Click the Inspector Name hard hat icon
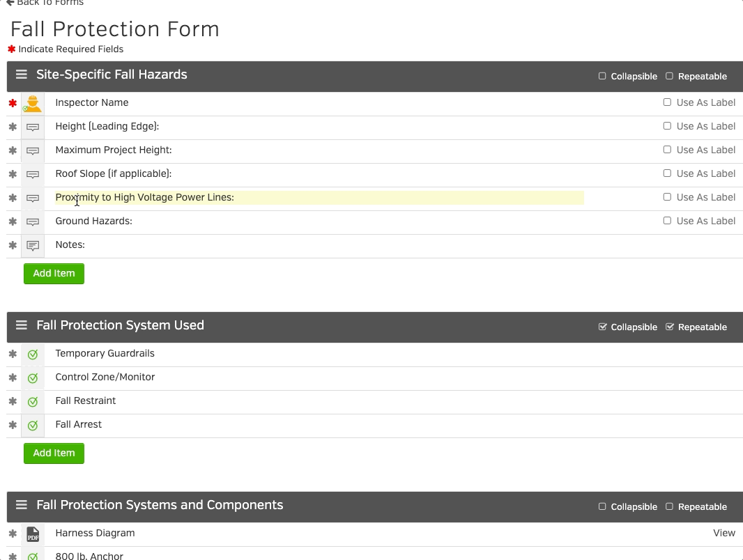Viewport: 743px width, 560px height. tap(33, 104)
